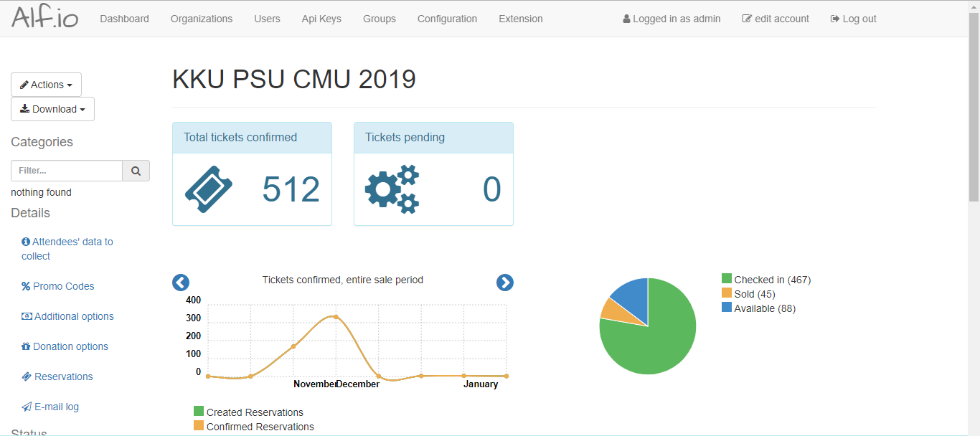Click the paper plane icon for E-mail log
The width and height of the screenshot is (980, 436).
[26, 407]
